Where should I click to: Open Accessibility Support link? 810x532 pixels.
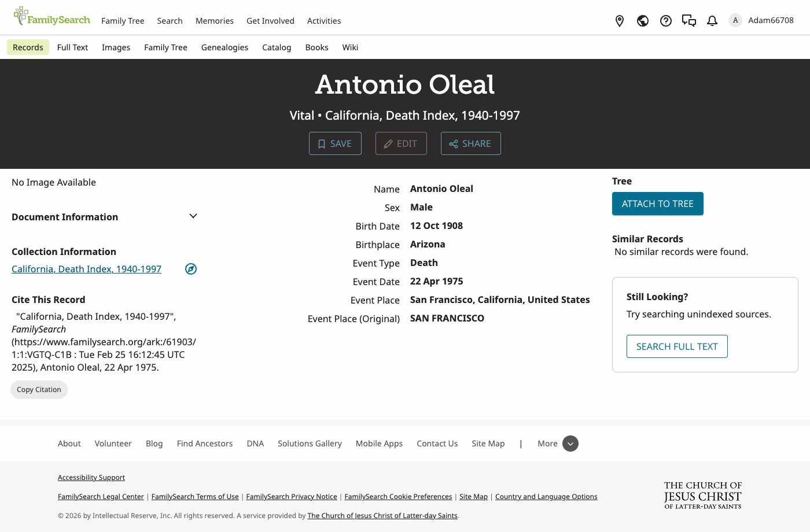91,478
